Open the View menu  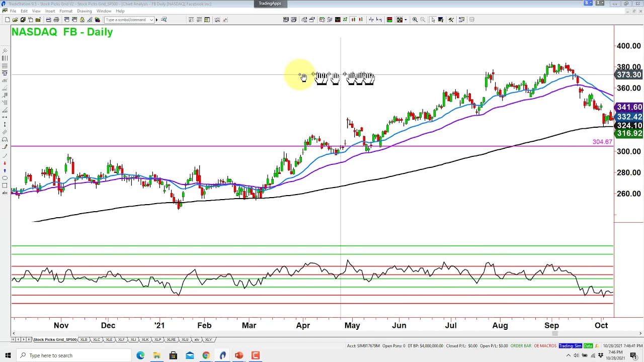click(x=36, y=11)
